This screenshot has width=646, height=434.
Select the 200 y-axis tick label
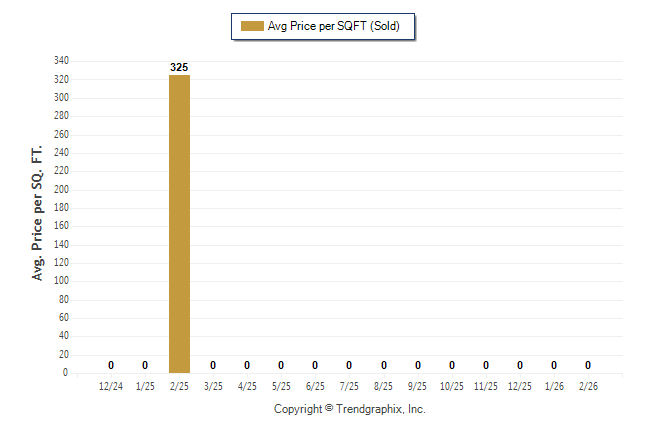tap(61, 189)
